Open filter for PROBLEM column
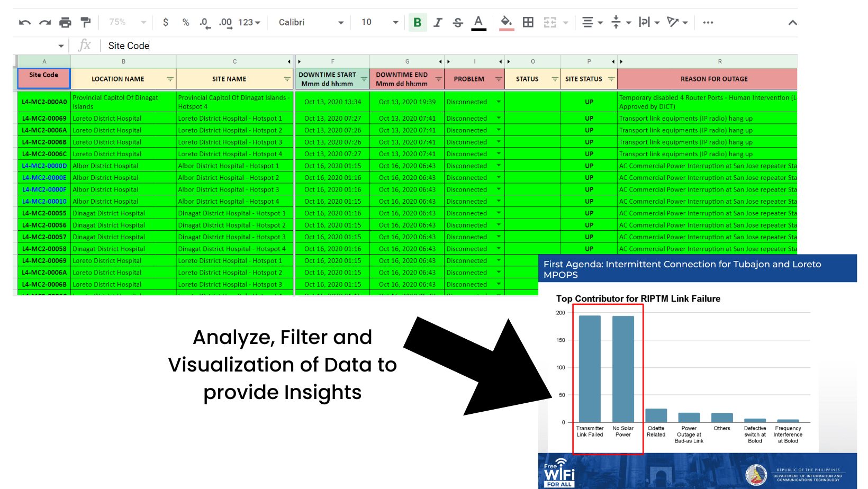Image resolution: width=868 pixels, height=489 pixels. click(x=499, y=79)
